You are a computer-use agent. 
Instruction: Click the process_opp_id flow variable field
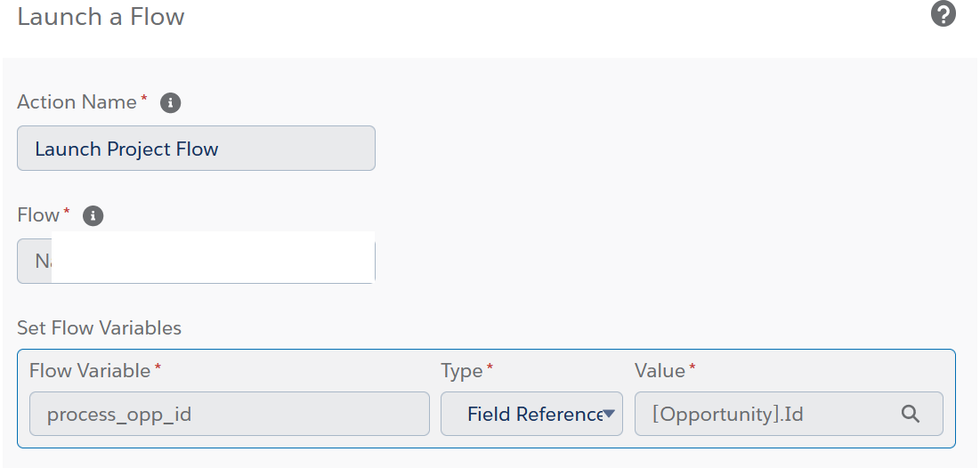pyautogui.click(x=229, y=414)
